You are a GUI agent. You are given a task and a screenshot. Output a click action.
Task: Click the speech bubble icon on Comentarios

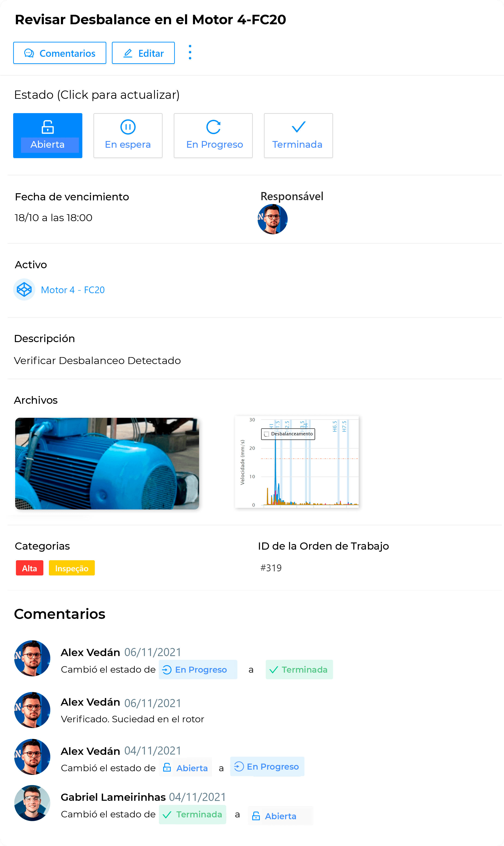click(x=29, y=53)
